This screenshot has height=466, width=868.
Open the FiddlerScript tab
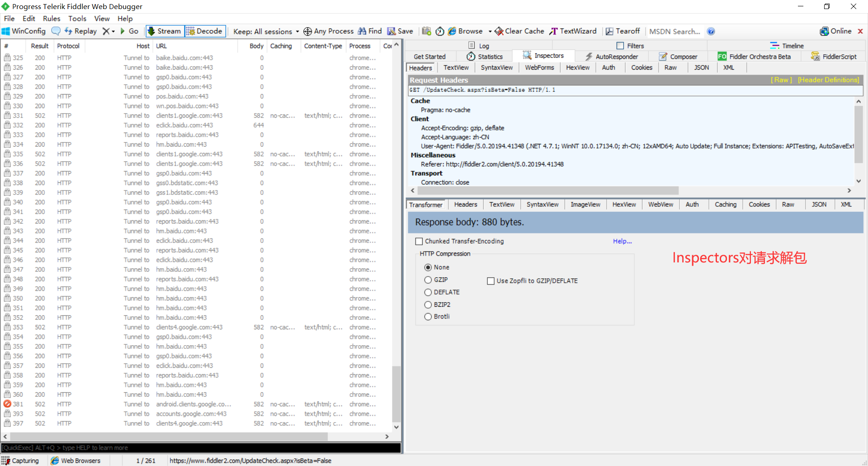tap(834, 57)
